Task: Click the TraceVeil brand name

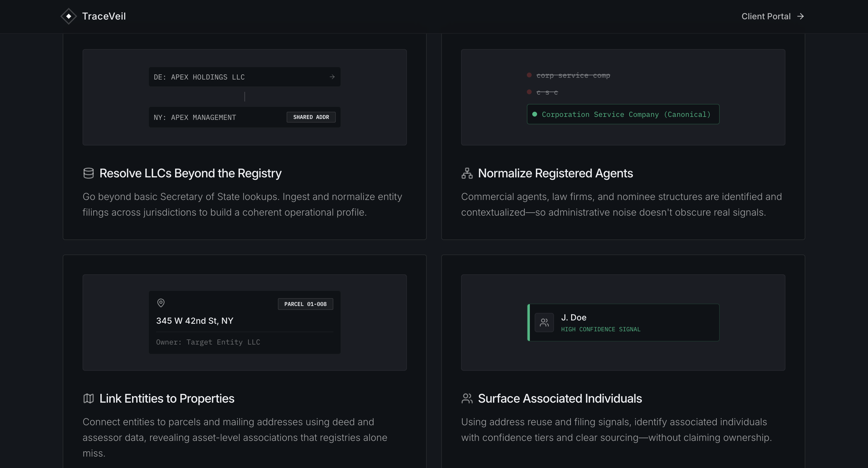Action: pyautogui.click(x=104, y=16)
